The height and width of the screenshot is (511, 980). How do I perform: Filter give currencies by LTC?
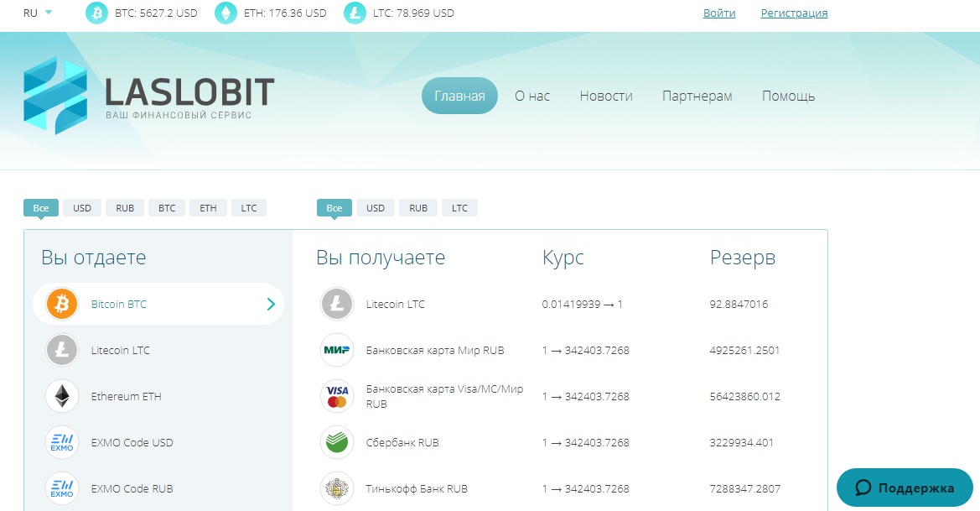[249, 207]
